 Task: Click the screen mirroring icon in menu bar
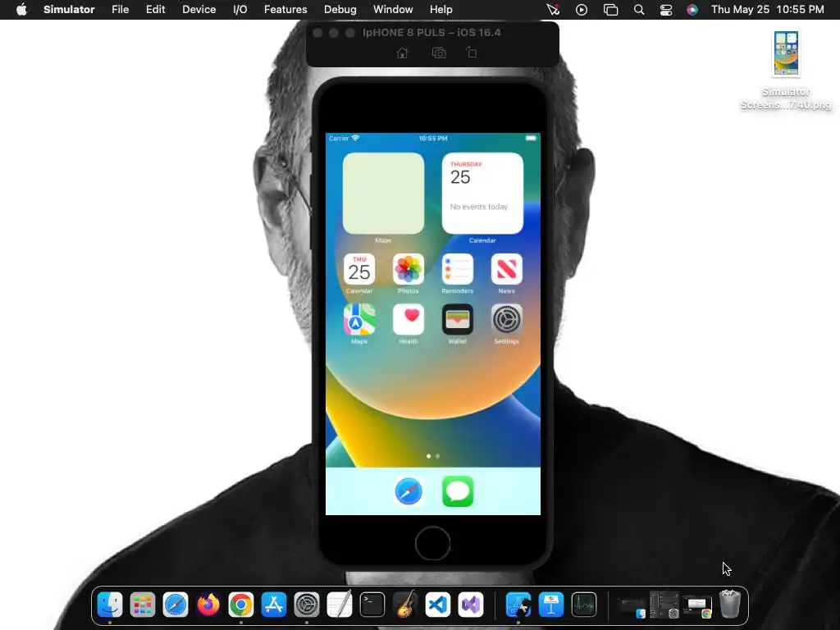pyautogui.click(x=610, y=10)
